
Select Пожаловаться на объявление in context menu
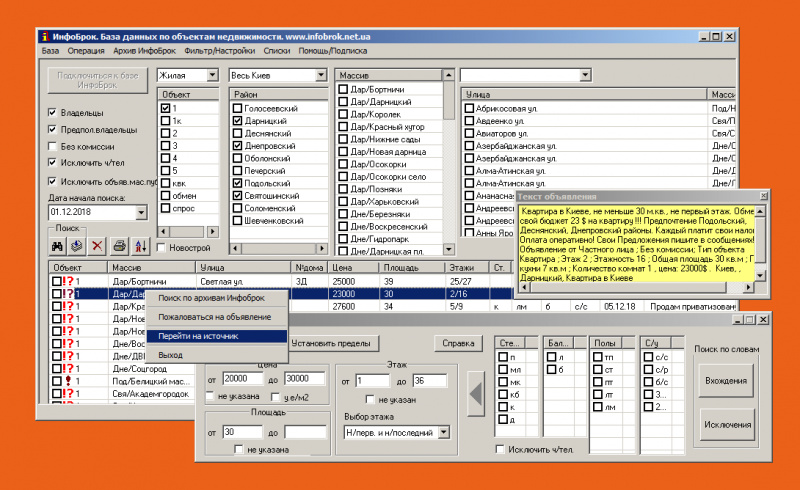coord(212,317)
